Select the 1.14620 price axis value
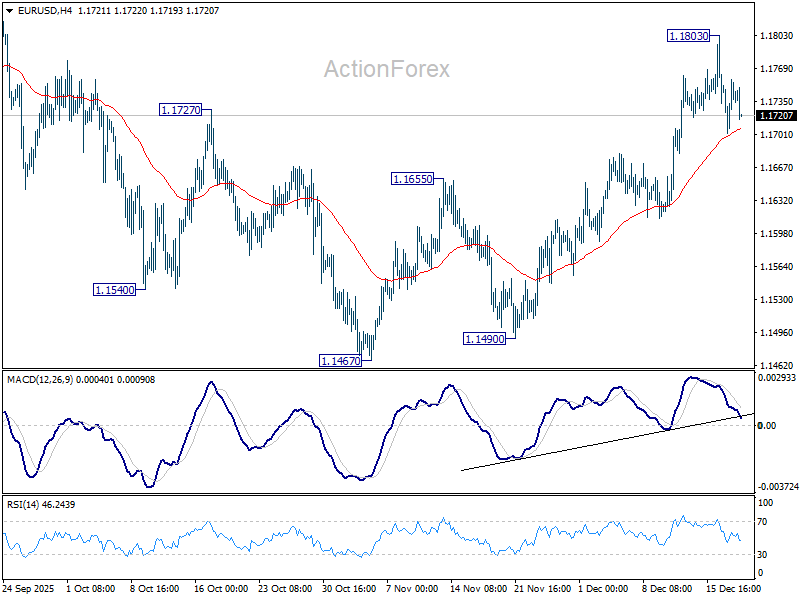The image size is (800, 600). [777, 365]
